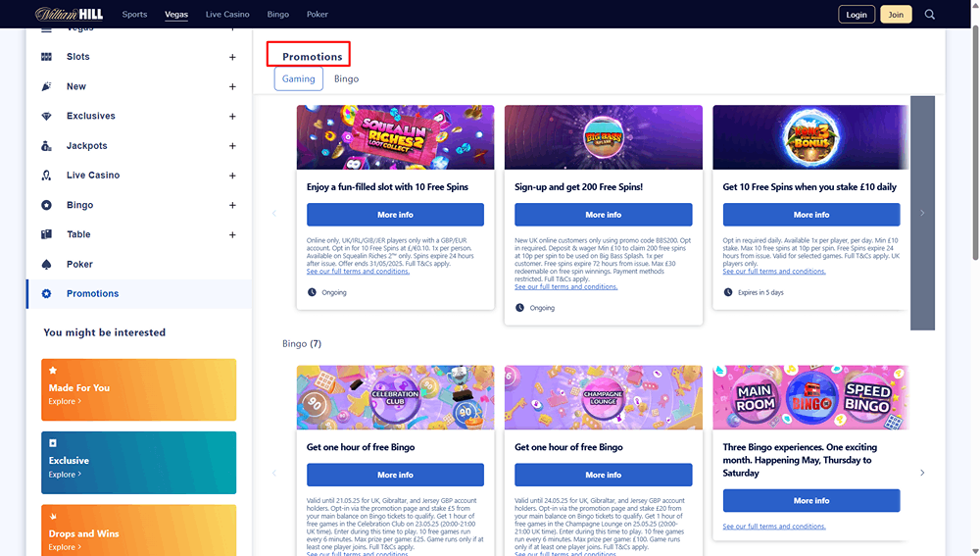Click More info for Three Bingo experiences
980x556 pixels.
click(x=811, y=500)
